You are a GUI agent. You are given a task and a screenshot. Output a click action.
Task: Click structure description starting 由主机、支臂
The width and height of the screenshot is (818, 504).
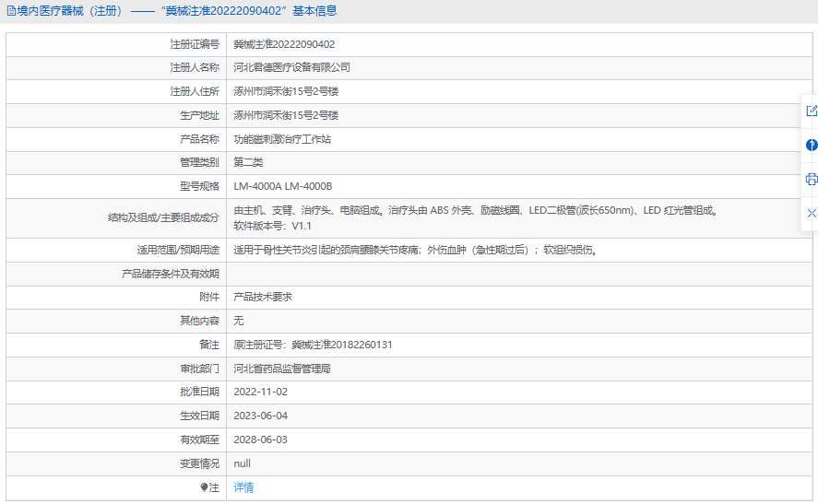tap(477, 210)
